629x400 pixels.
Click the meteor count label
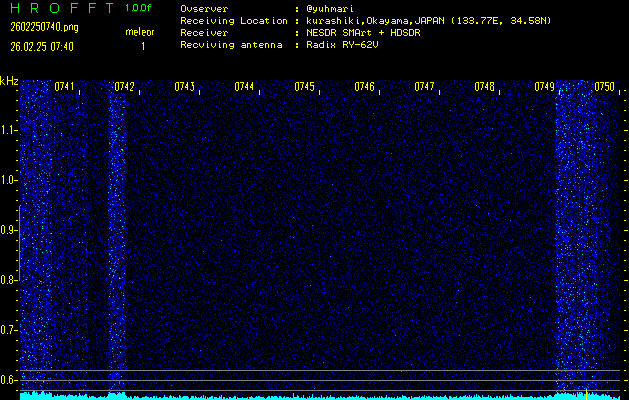(140, 33)
